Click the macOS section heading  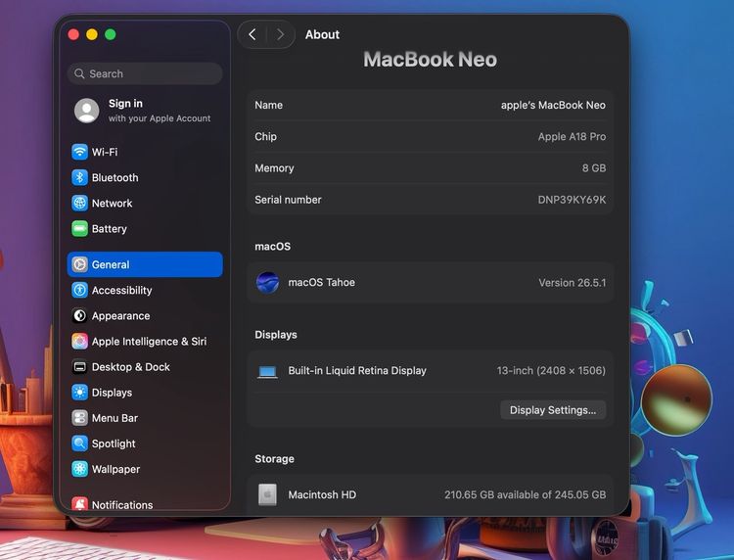(x=272, y=247)
